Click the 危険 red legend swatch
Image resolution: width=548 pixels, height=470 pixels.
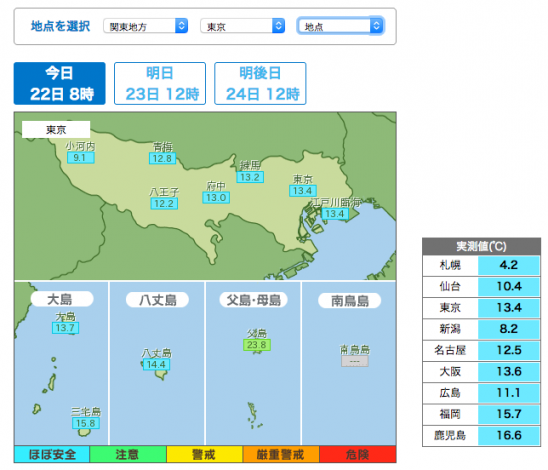pyautogui.click(x=358, y=454)
